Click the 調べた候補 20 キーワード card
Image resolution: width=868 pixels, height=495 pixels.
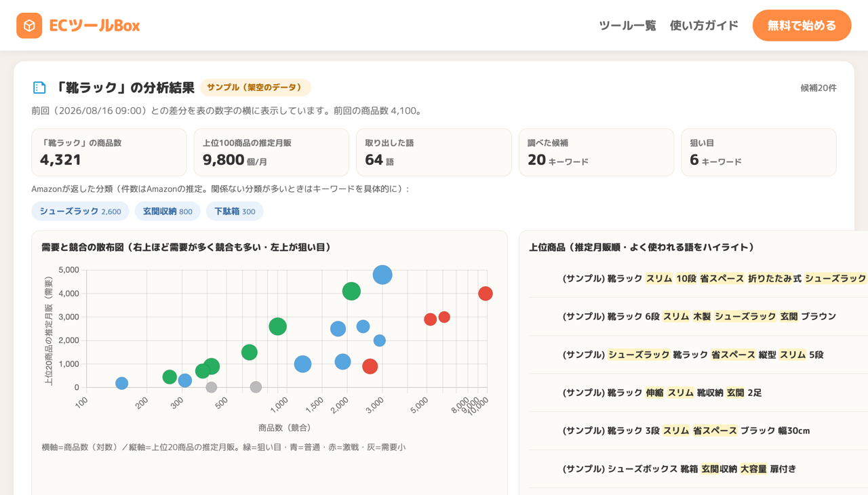[x=596, y=153]
